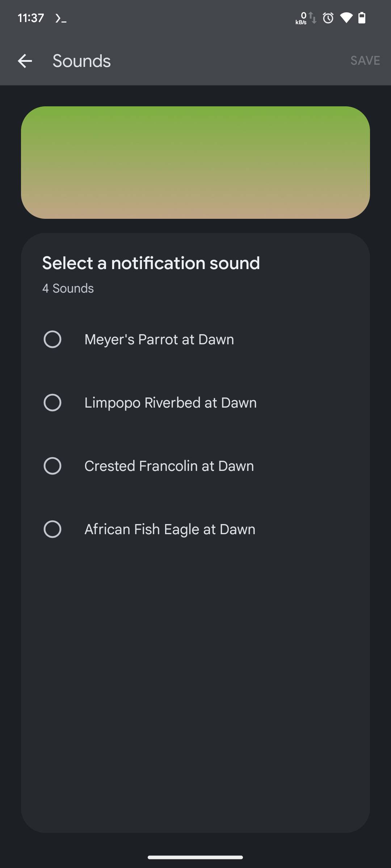This screenshot has height=868, width=391.
Task: Tap the "4 Sounds" count text
Action: point(68,288)
